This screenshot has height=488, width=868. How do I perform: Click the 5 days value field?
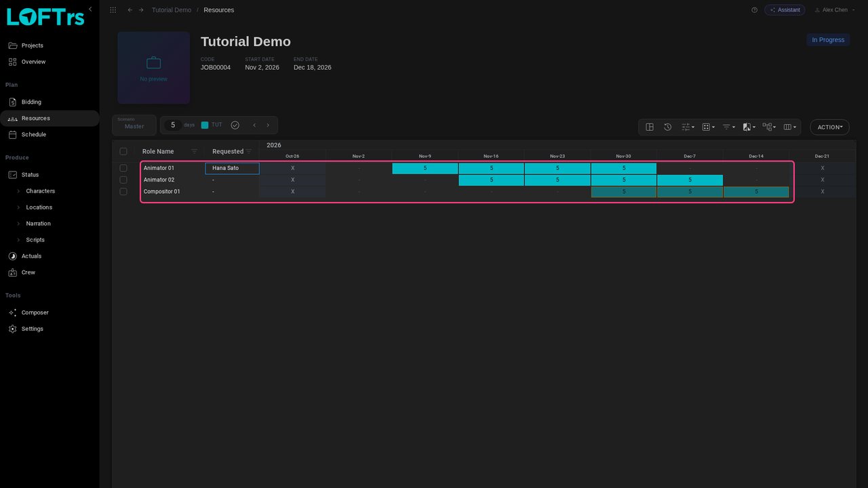173,125
